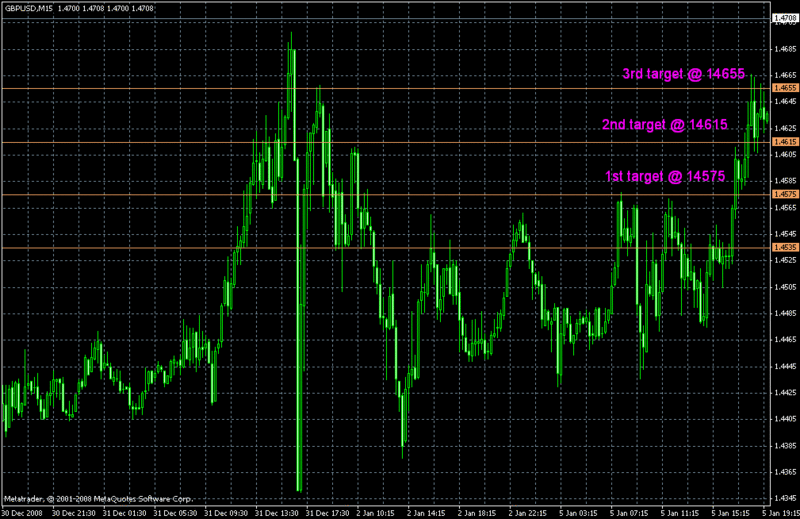
Task: Click the '31 Dec 09:30' time axis label
Action: (x=226, y=513)
